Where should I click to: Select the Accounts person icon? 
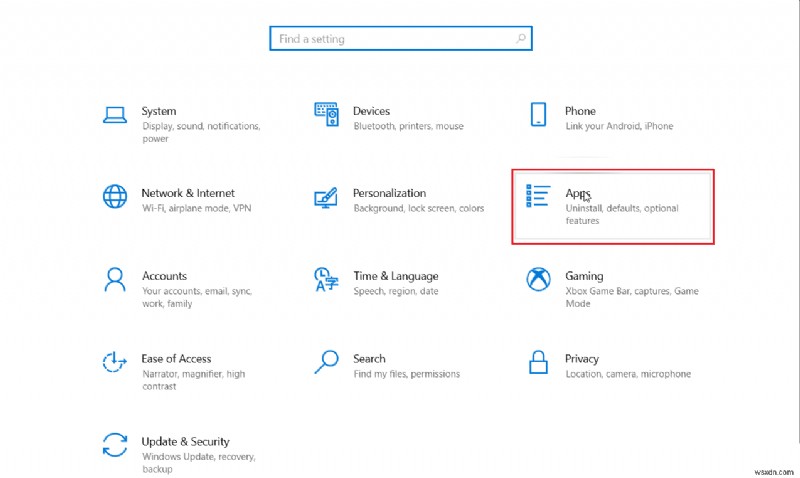click(x=115, y=279)
